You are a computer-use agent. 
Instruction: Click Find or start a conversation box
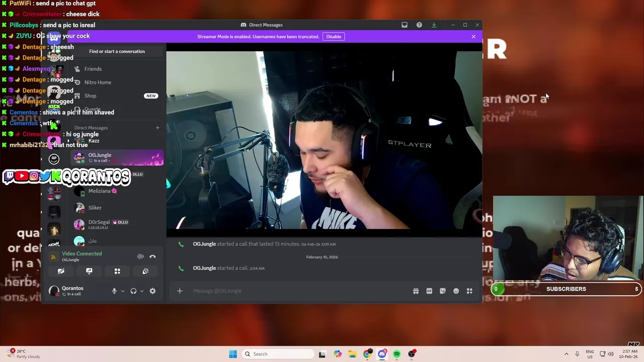pyautogui.click(x=117, y=51)
